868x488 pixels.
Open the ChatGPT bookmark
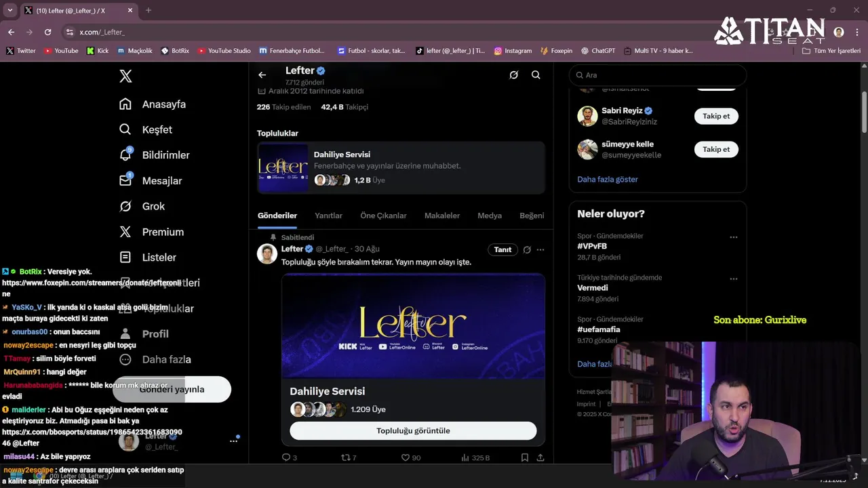pos(597,51)
